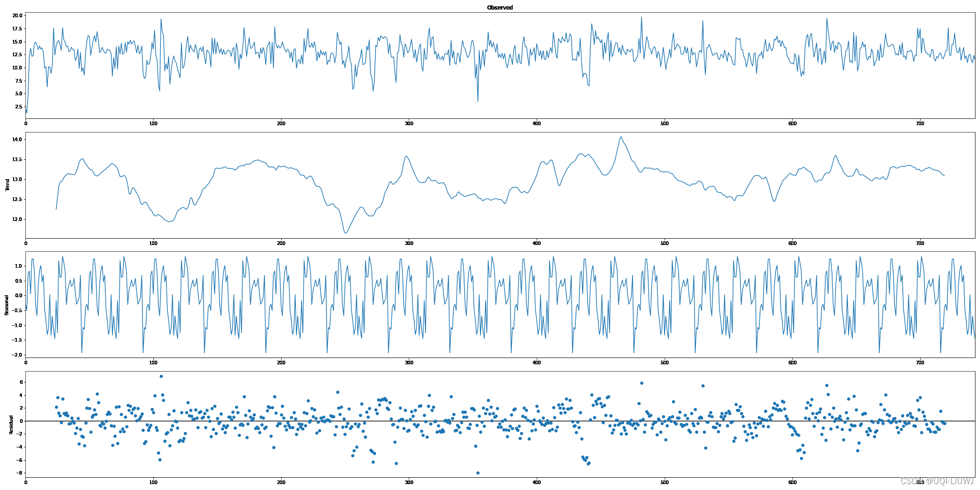Click the 500 x-axis tick under Seasonal plot
Screen dimensions: 980x490
665,363
